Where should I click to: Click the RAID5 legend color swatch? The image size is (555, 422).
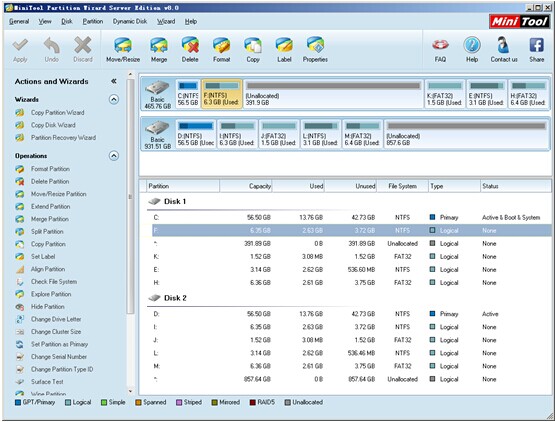pyautogui.click(x=253, y=403)
